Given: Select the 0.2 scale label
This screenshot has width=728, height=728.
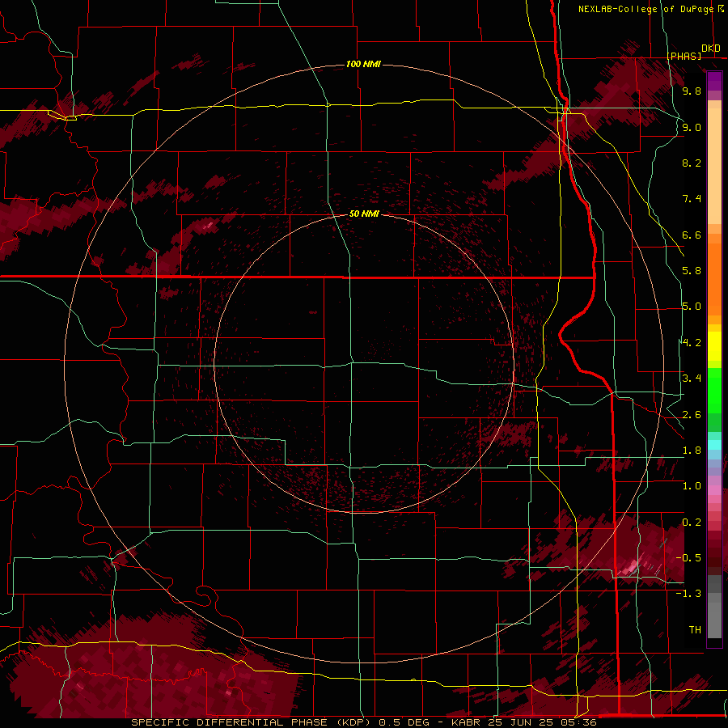Looking at the screenshot, I should (x=692, y=523).
